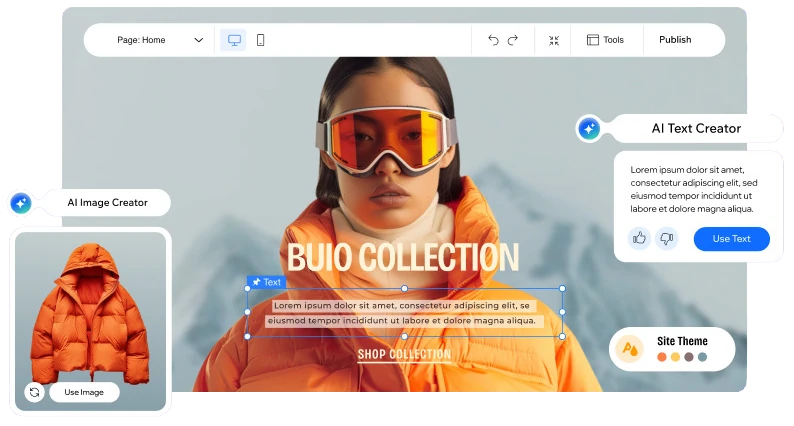This screenshot has height=426, width=794.
Task: Click the SHOP COLLECTION link
Action: pos(404,355)
